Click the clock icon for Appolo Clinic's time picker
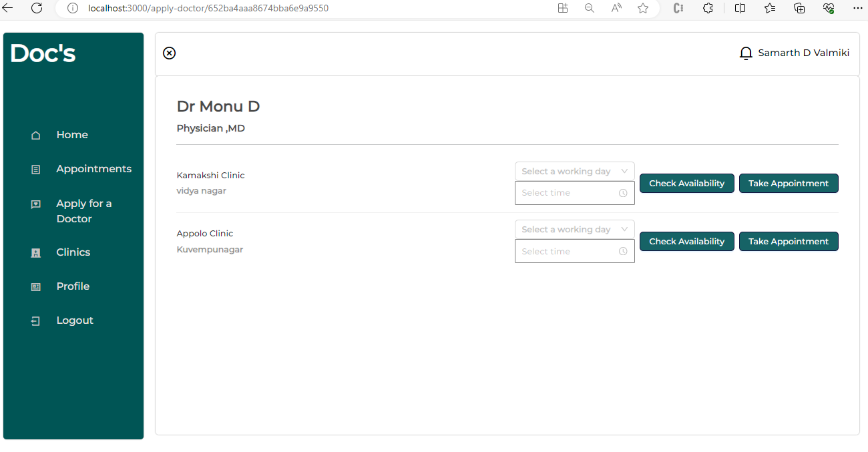The height and width of the screenshot is (452, 868). [624, 251]
